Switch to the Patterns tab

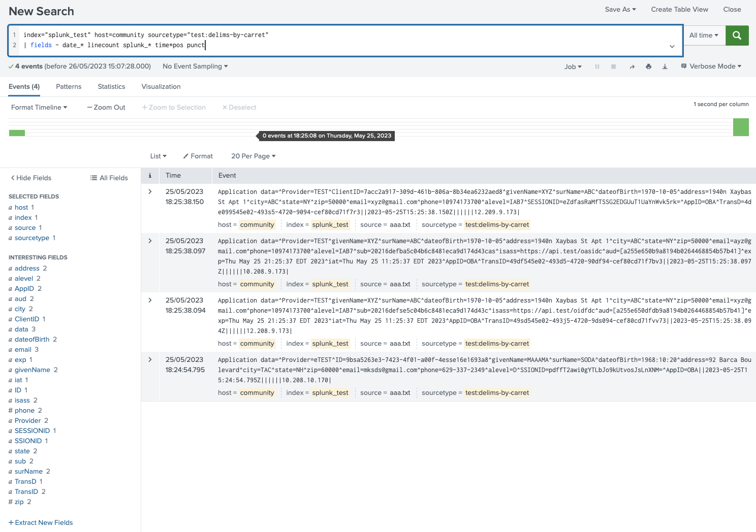[x=69, y=87]
